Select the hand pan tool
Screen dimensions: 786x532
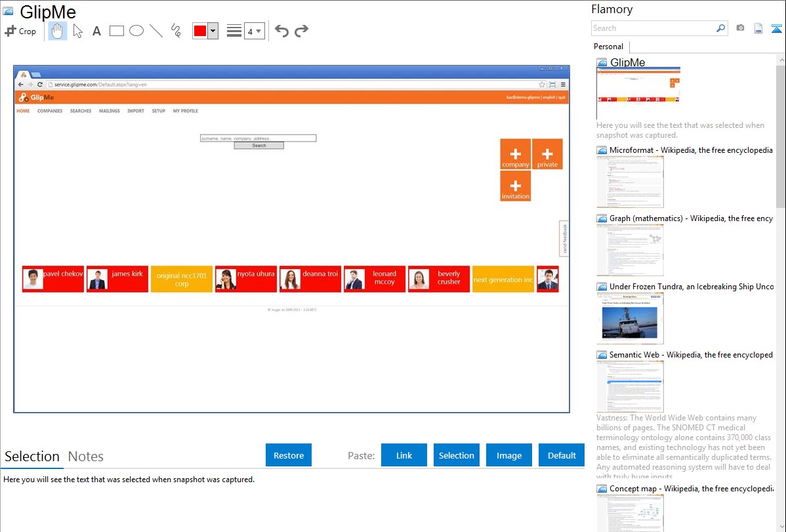pyautogui.click(x=58, y=31)
